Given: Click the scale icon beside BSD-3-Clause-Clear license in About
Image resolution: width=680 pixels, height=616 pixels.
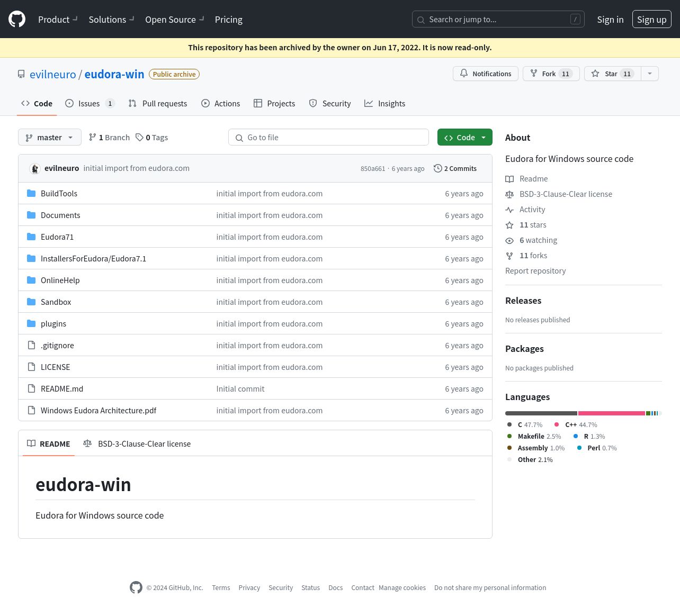Looking at the screenshot, I should point(509,194).
